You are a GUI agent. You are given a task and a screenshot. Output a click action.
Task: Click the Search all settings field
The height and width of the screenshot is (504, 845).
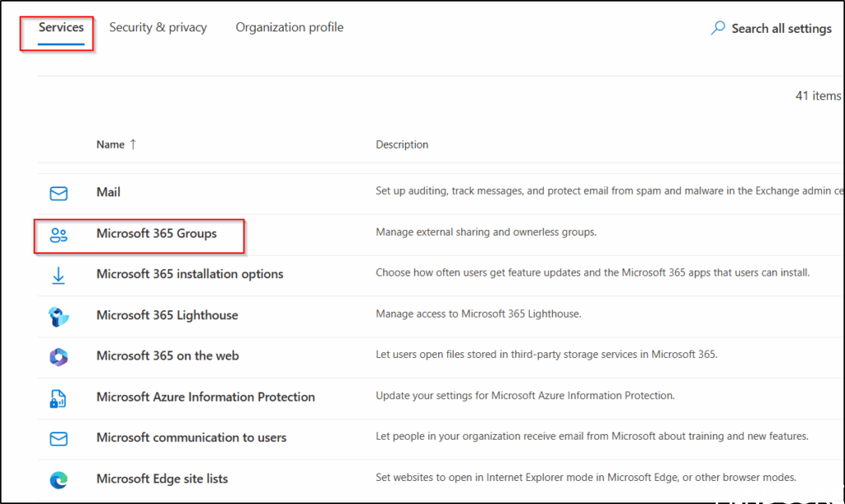pos(781,28)
